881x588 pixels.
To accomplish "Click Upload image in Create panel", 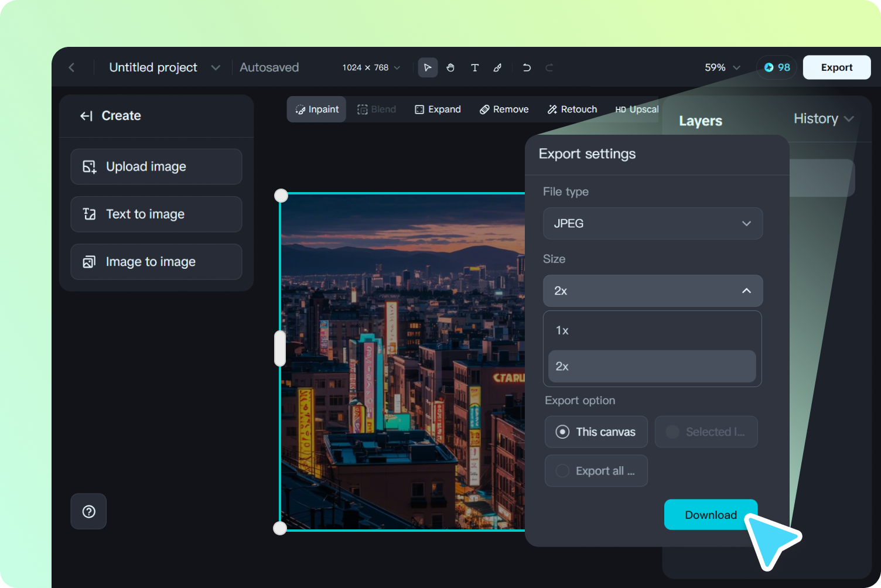I will (x=156, y=166).
